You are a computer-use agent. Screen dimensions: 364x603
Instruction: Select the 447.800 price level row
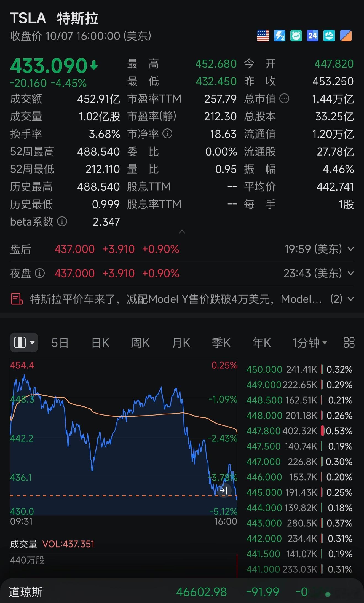[299, 431]
